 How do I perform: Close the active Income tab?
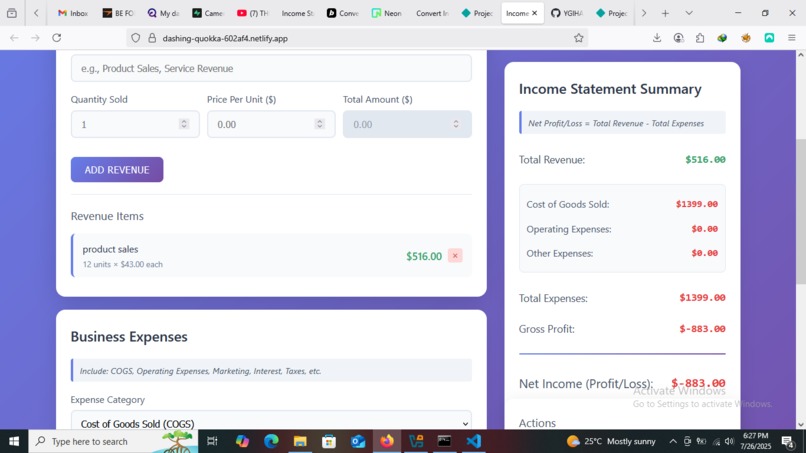tap(535, 13)
